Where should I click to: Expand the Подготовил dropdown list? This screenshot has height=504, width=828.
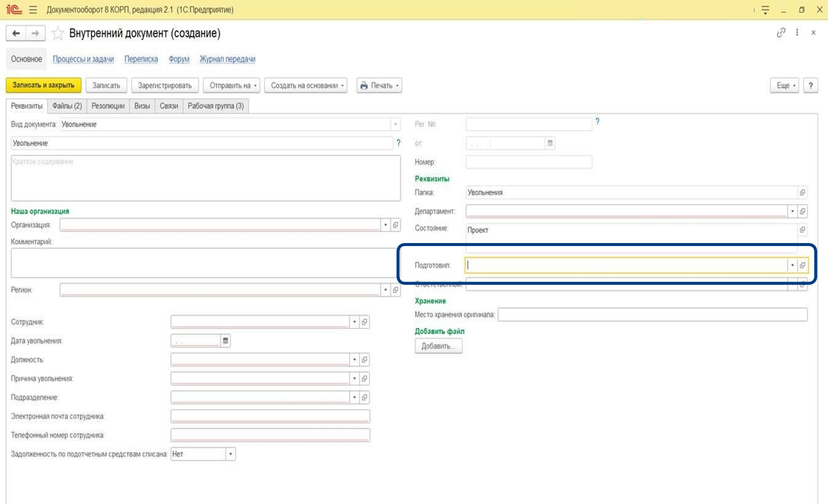[x=792, y=265]
